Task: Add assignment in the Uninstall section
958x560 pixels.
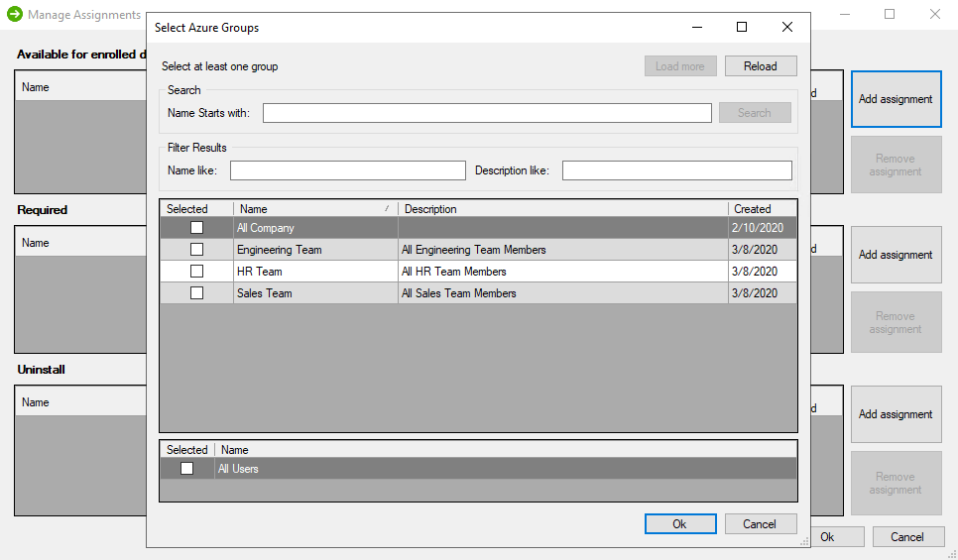Action: [897, 414]
